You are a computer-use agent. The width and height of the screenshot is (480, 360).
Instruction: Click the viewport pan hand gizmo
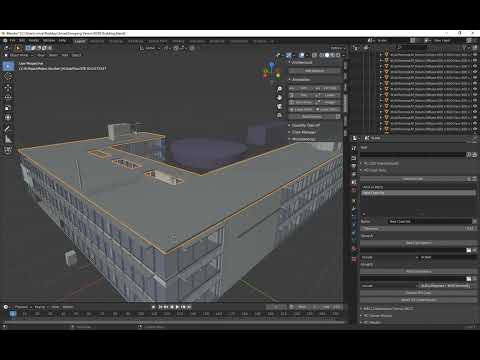pos(279,98)
